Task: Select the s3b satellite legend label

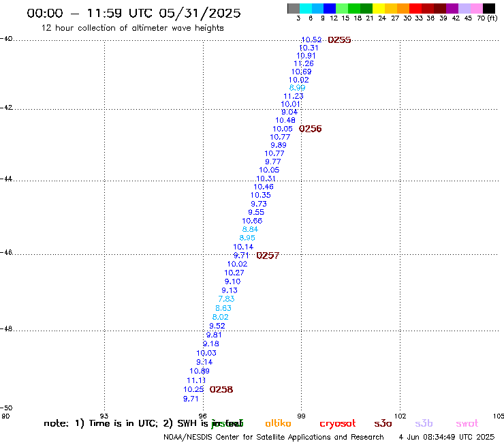Action: point(424,423)
